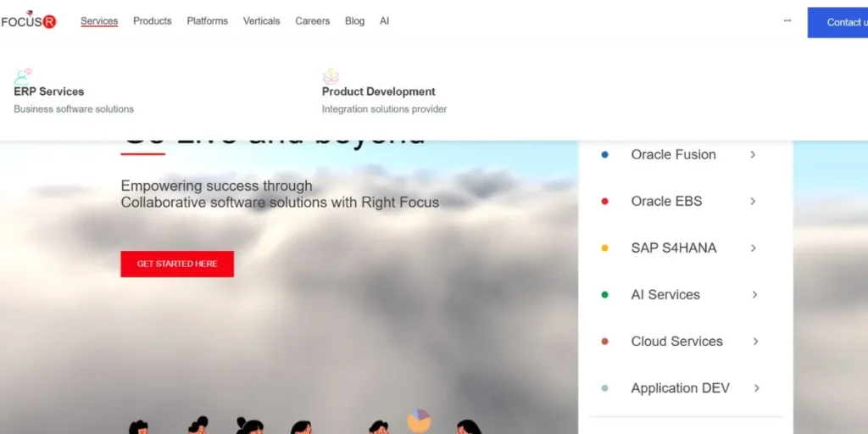Click the FocusR logo icon
Image resolution: width=868 pixels, height=434 pixels.
[x=29, y=20]
